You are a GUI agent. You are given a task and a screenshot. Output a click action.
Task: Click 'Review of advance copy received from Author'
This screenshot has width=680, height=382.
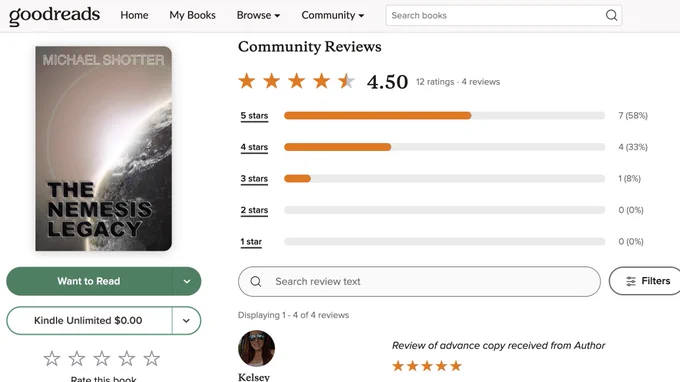tap(498, 346)
